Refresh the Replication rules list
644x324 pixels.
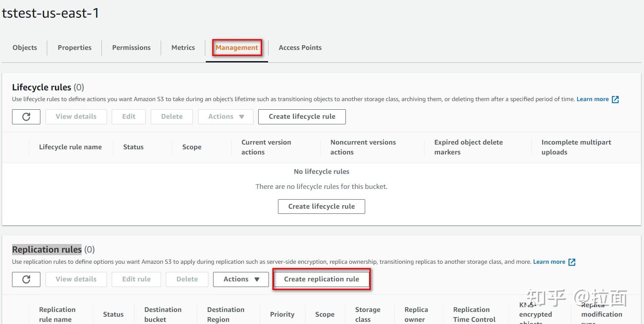(26, 279)
